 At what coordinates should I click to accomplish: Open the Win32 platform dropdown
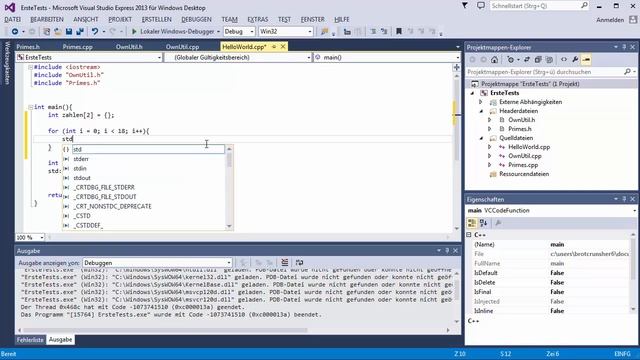coord(286,31)
